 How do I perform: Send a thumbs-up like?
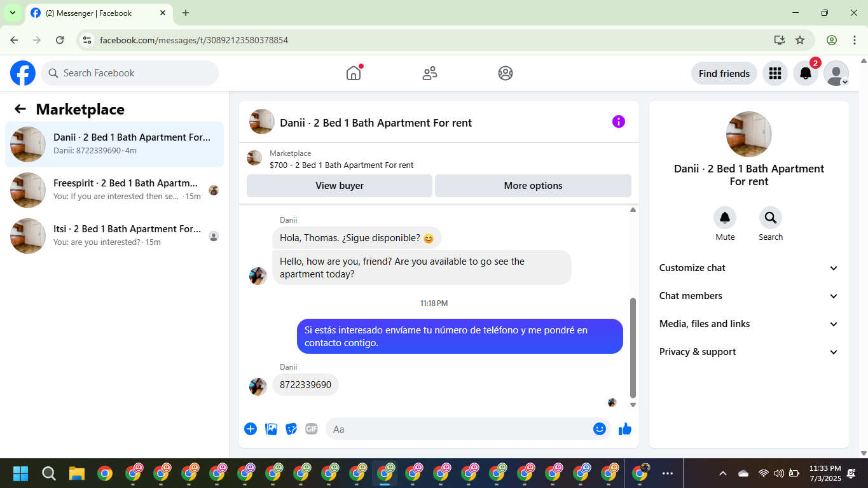pyautogui.click(x=625, y=429)
